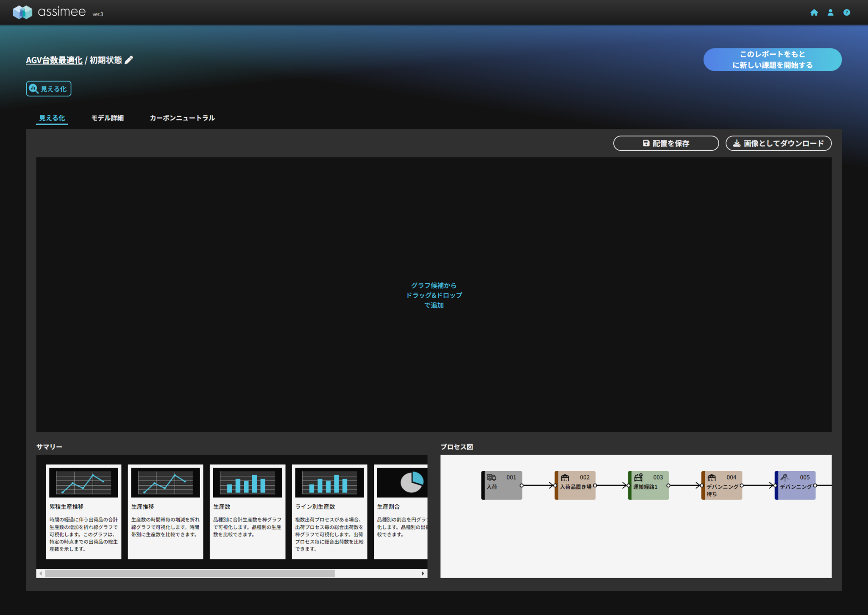Screen dimensions: 868x615
Task: Select the ライン別生産数 bar chart card
Action: pyautogui.click(x=329, y=511)
